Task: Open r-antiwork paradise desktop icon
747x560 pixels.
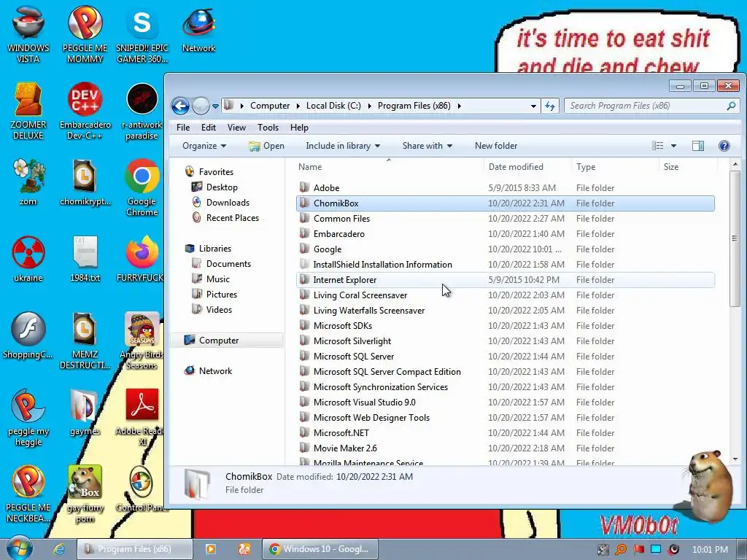Action: click(142, 111)
